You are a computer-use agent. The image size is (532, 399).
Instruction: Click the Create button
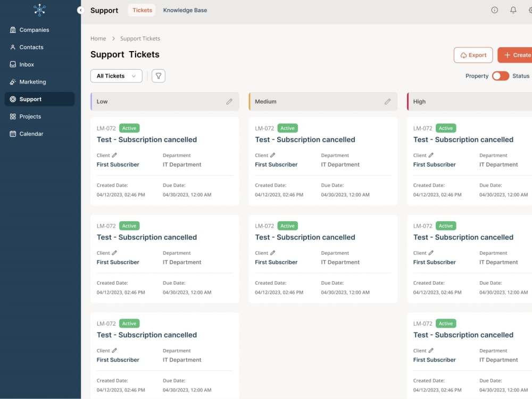point(515,55)
